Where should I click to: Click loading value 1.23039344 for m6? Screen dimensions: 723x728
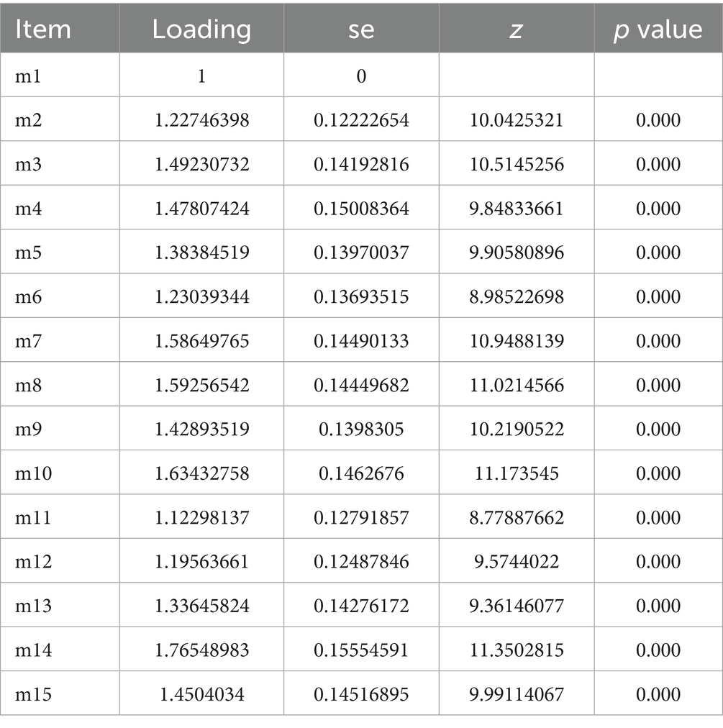pos(201,297)
